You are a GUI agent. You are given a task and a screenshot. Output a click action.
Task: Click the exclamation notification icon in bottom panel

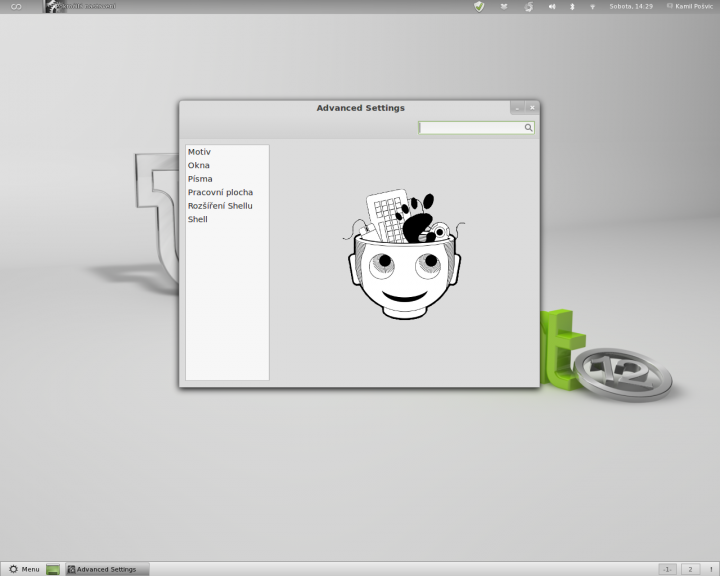[711, 570]
